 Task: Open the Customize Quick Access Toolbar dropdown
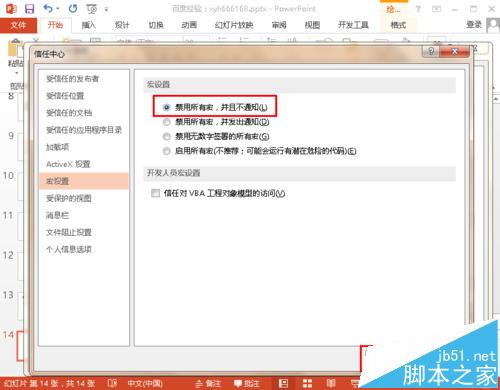[x=106, y=9]
